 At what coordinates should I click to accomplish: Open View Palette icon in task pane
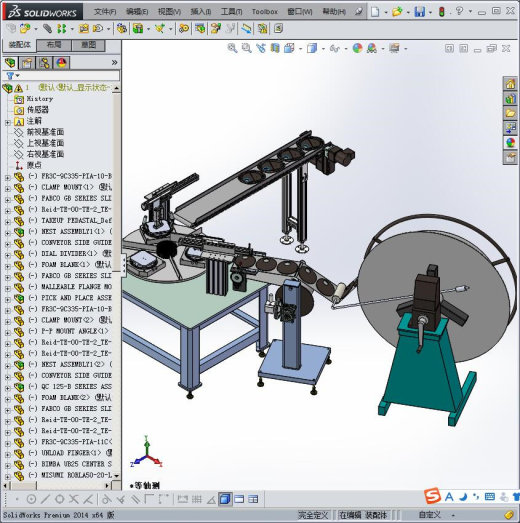(x=510, y=128)
